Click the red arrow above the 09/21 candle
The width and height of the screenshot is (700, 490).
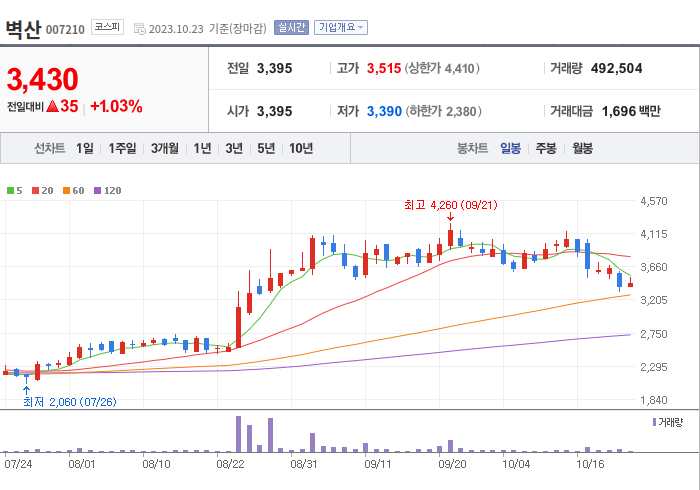click(450, 217)
